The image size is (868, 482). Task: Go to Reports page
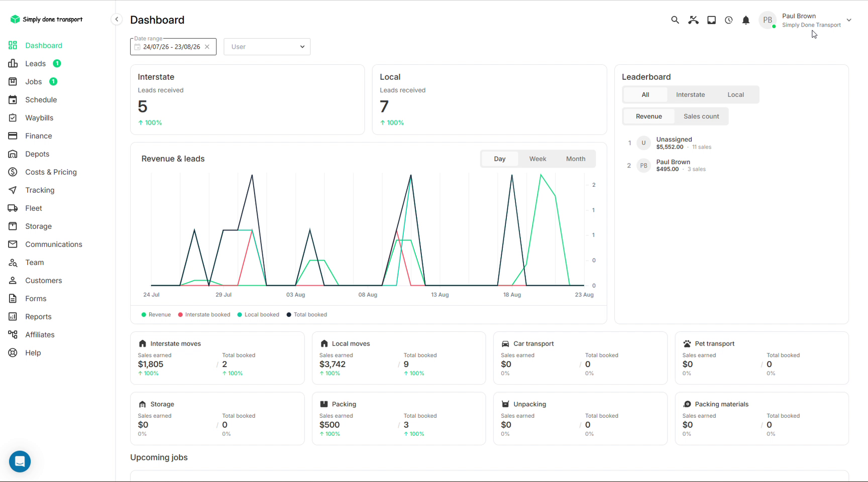[x=38, y=316]
